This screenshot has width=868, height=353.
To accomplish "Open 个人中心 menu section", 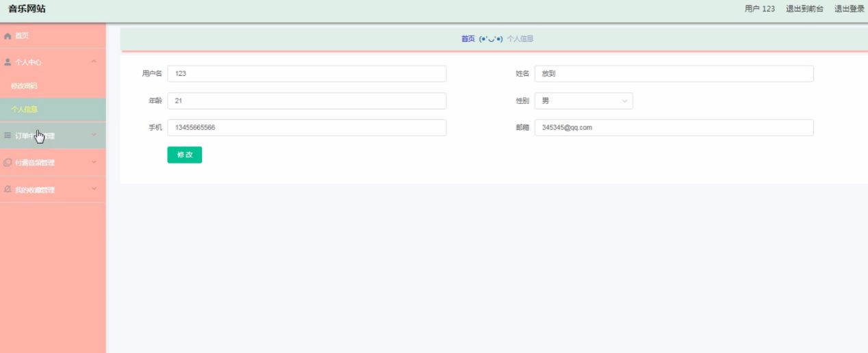I will [x=53, y=62].
